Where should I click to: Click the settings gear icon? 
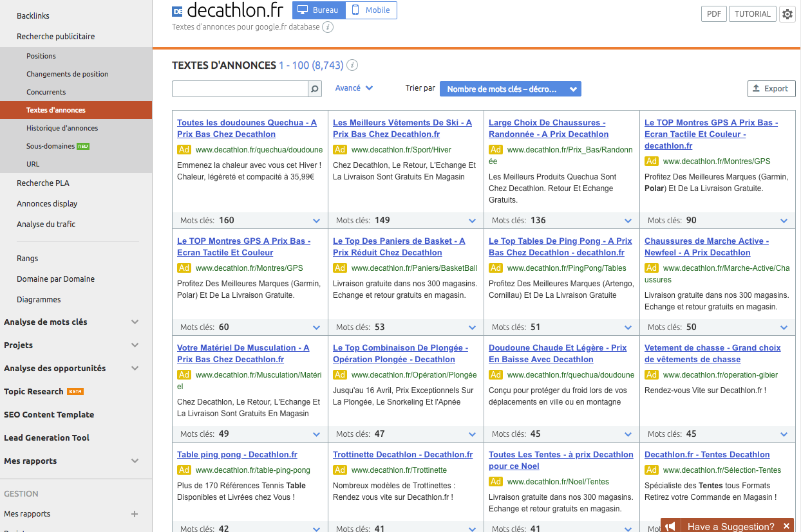[x=787, y=14]
